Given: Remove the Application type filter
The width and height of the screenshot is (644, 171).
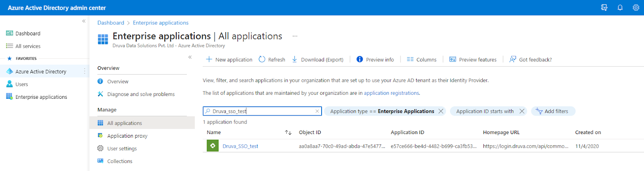Looking at the screenshot, I should pos(441,111).
